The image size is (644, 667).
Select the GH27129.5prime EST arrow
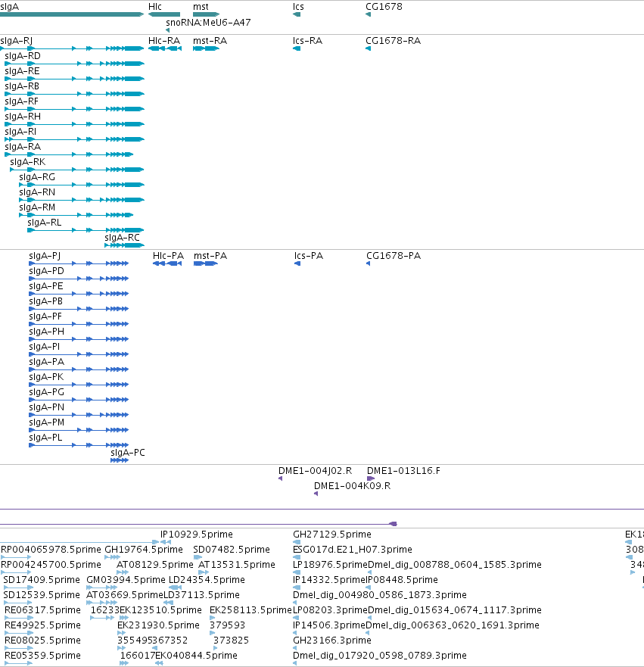(297, 542)
